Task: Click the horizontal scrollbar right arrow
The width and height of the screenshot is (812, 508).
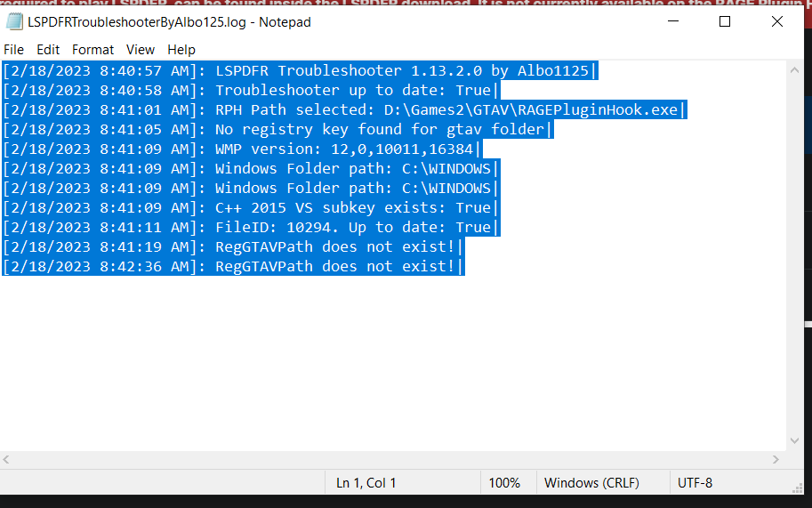Action: coord(776,459)
